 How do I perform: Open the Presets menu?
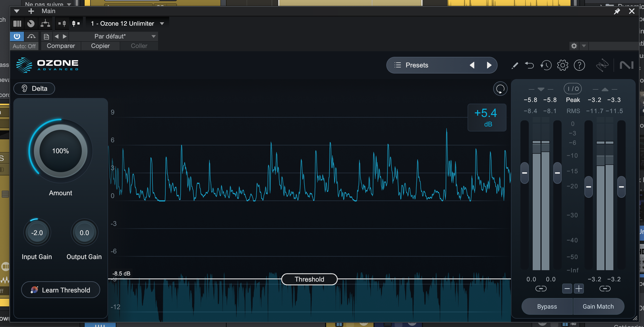[x=417, y=65]
